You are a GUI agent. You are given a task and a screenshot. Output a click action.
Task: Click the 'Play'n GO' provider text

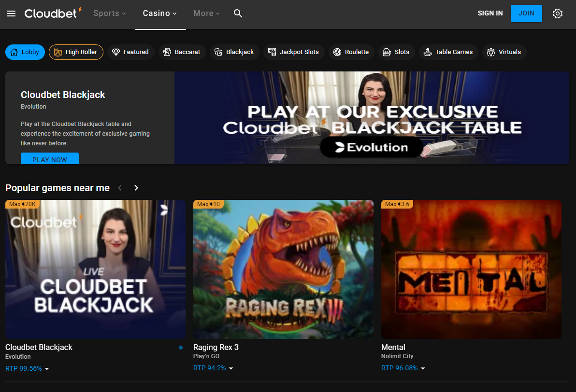coord(206,356)
